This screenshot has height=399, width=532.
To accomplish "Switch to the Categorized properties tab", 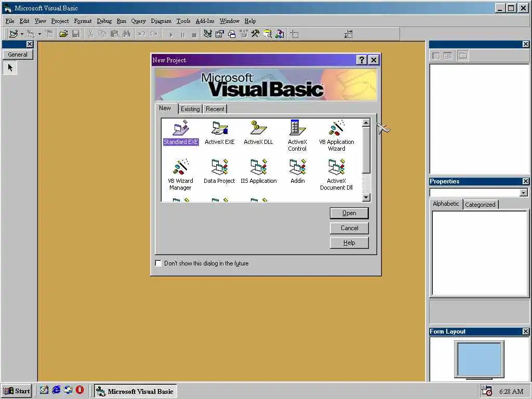I will pos(480,205).
